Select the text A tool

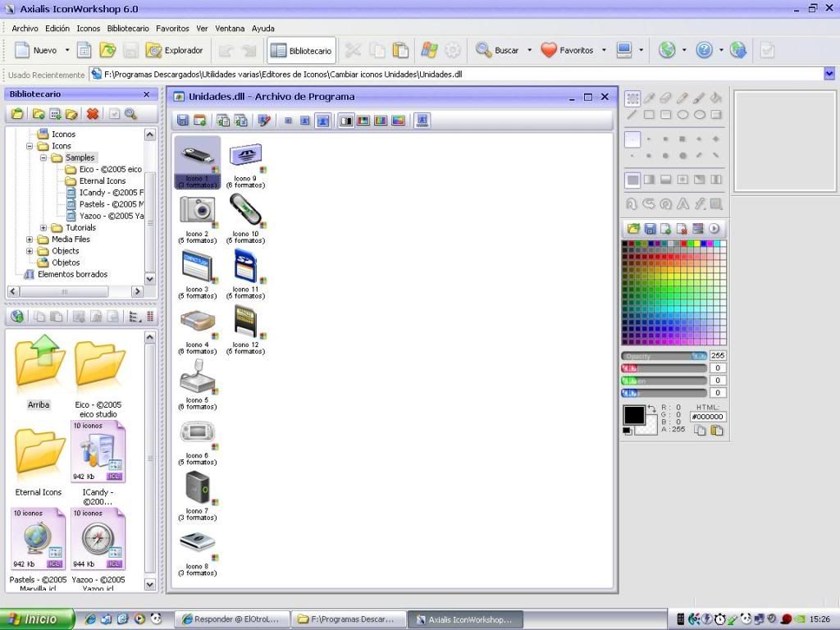point(682,203)
